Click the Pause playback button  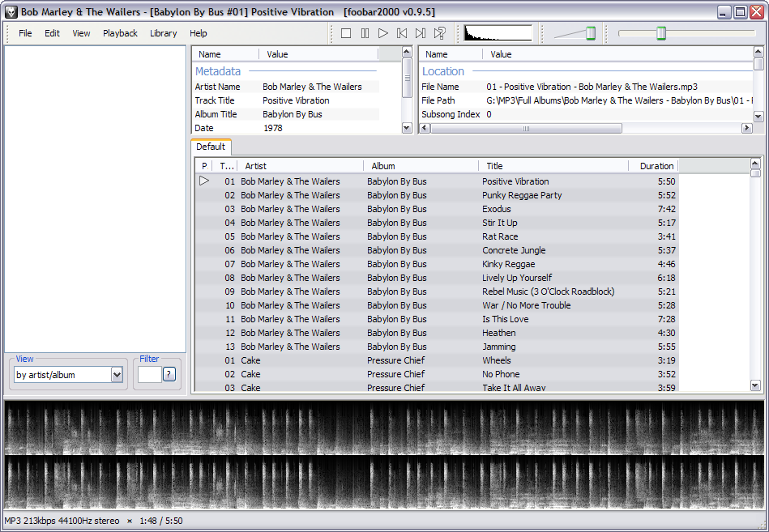[365, 33]
